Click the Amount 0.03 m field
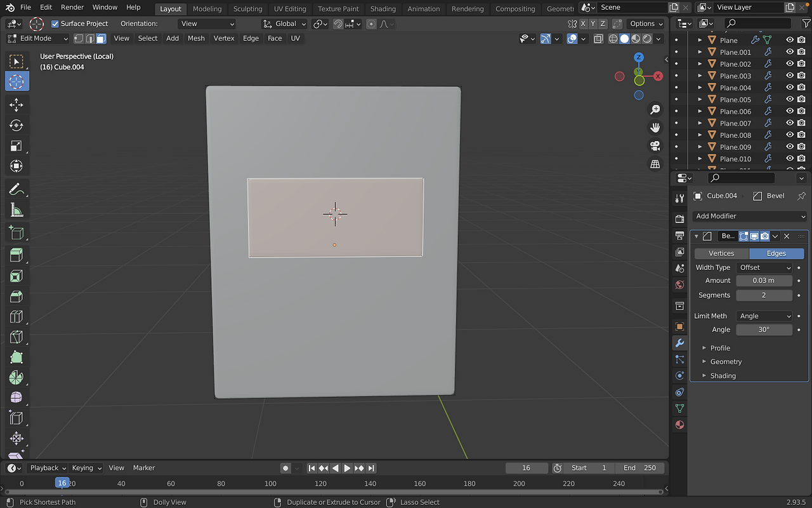The image size is (812, 508). tap(764, 280)
